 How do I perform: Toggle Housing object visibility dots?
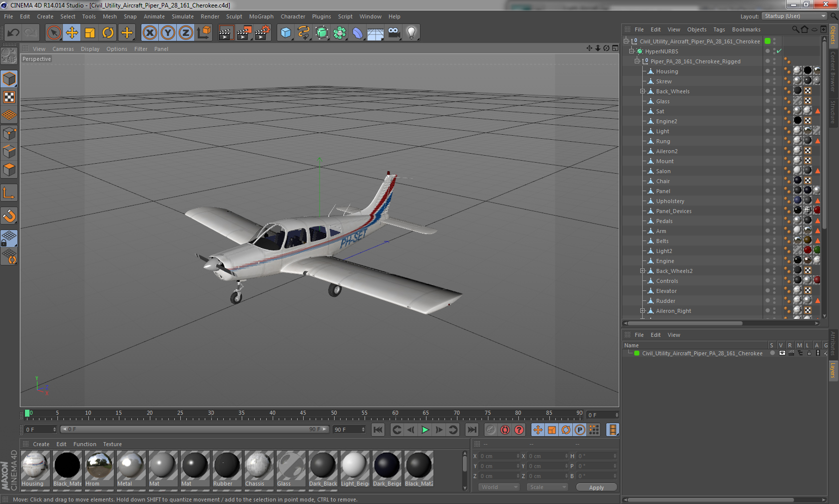(x=774, y=71)
